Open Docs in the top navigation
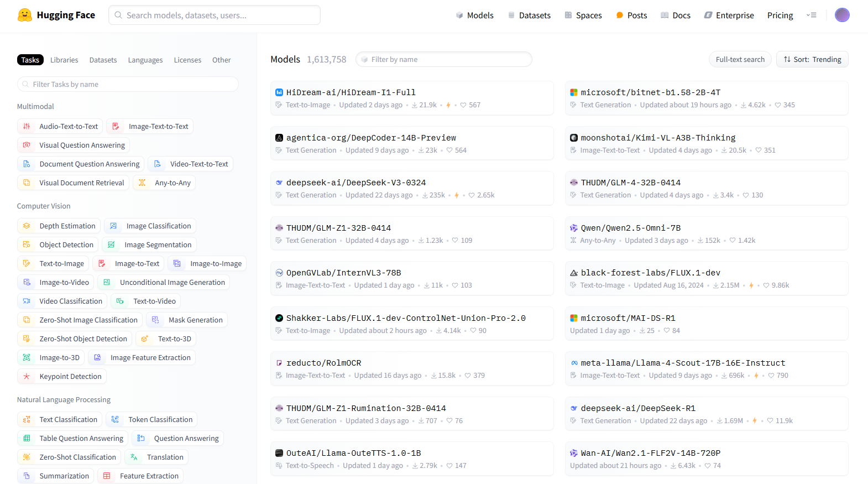Viewport: 868px width, 484px height. 676,15
